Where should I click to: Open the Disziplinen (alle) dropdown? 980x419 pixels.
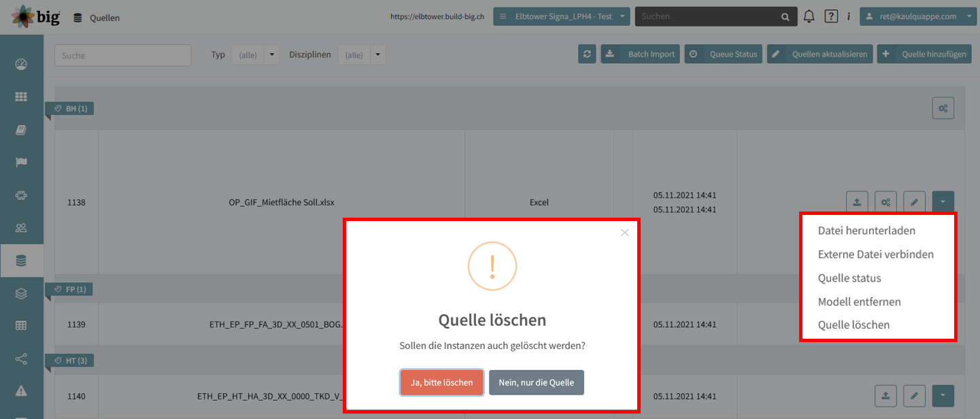(362, 54)
